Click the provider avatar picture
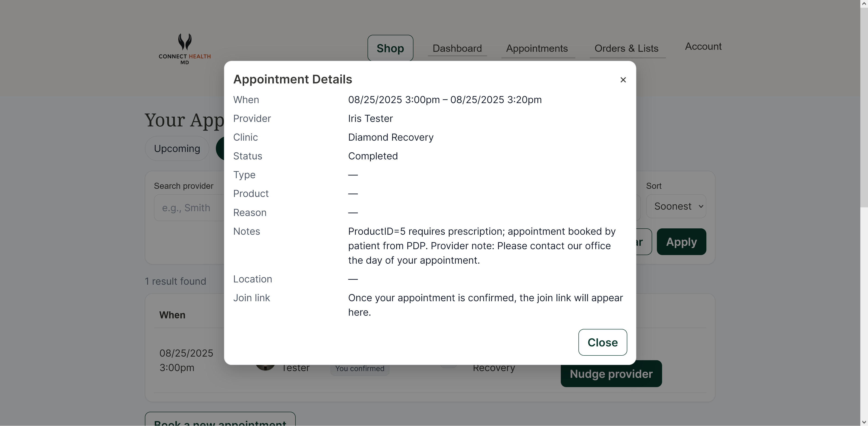This screenshot has width=868, height=426. (266, 367)
